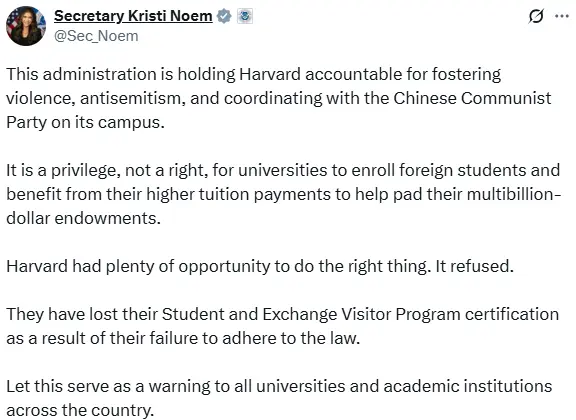Click the blue verified checkmark badge
The width and height of the screenshot is (576, 420).
coord(224,16)
